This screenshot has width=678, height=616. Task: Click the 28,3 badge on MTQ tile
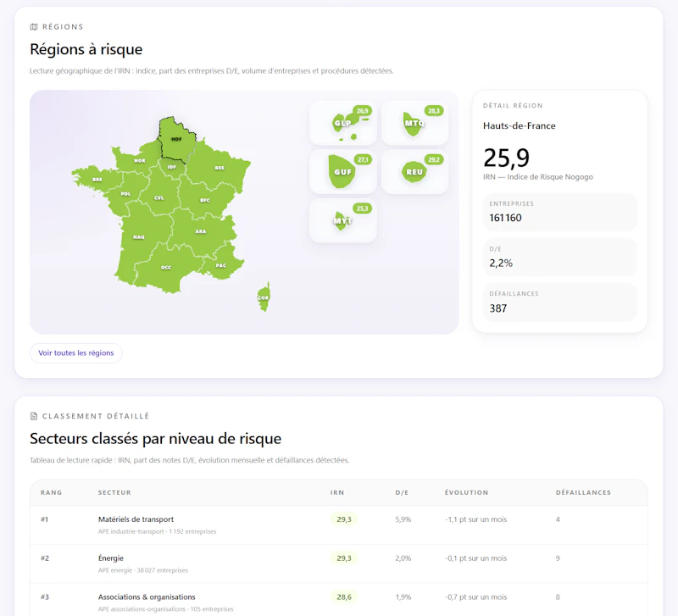(x=434, y=111)
